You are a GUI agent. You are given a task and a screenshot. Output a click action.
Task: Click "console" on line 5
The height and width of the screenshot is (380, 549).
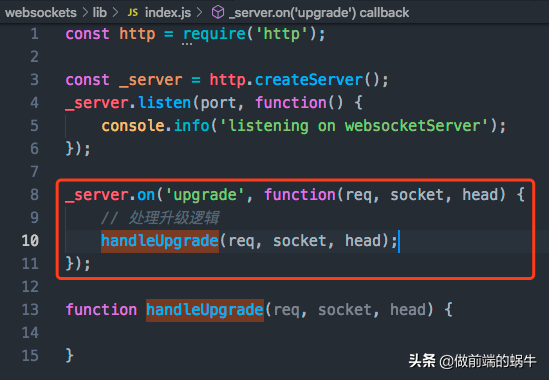tap(133, 126)
